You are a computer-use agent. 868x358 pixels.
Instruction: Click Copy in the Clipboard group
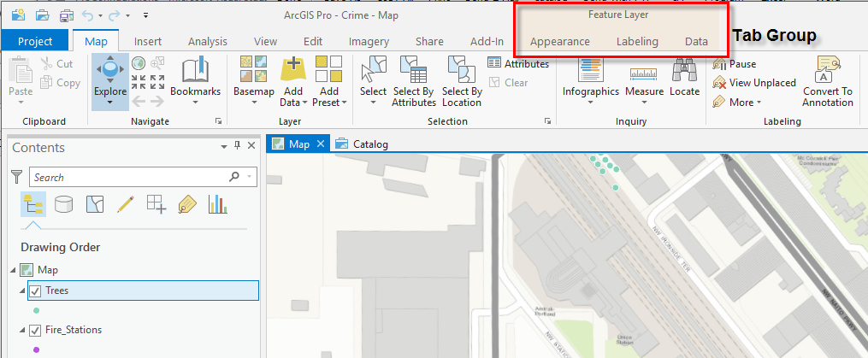[x=61, y=83]
